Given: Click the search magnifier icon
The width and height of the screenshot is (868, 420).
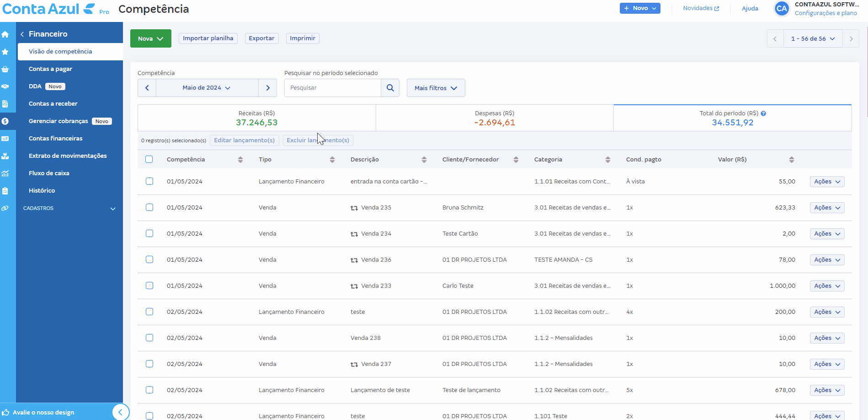Looking at the screenshot, I should (x=390, y=88).
